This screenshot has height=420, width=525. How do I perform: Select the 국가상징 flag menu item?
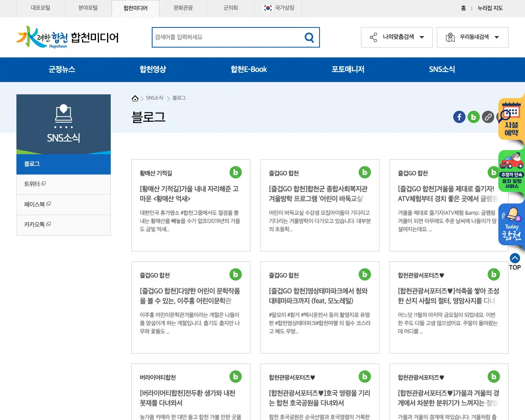coord(278,8)
